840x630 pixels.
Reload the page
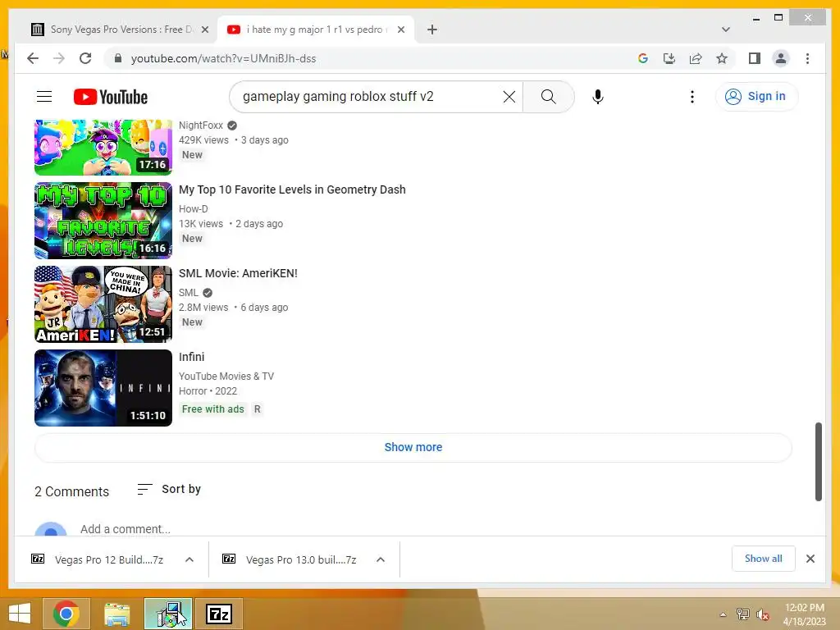coord(85,58)
